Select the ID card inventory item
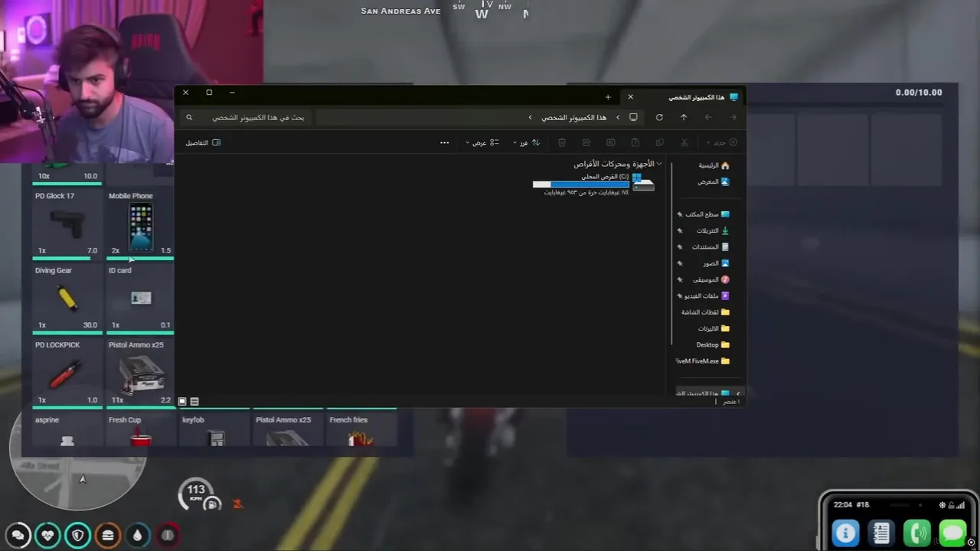980x551 pixels. coord(141,298)
